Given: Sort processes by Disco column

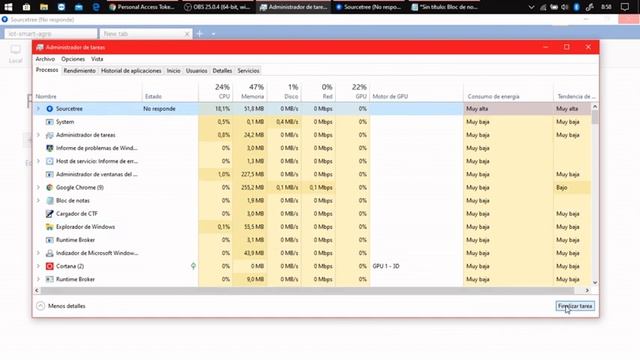Looking at the screenshot, I should coord(284,91).
